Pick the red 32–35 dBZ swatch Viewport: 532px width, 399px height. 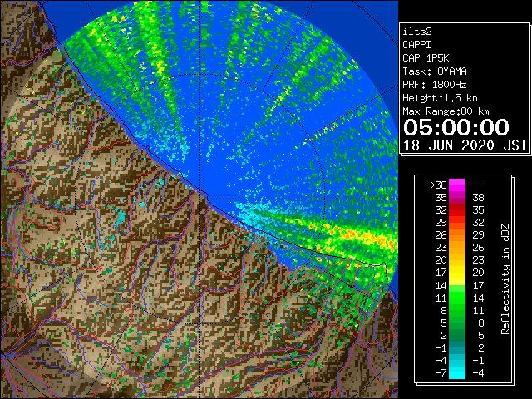click(457, 210)
